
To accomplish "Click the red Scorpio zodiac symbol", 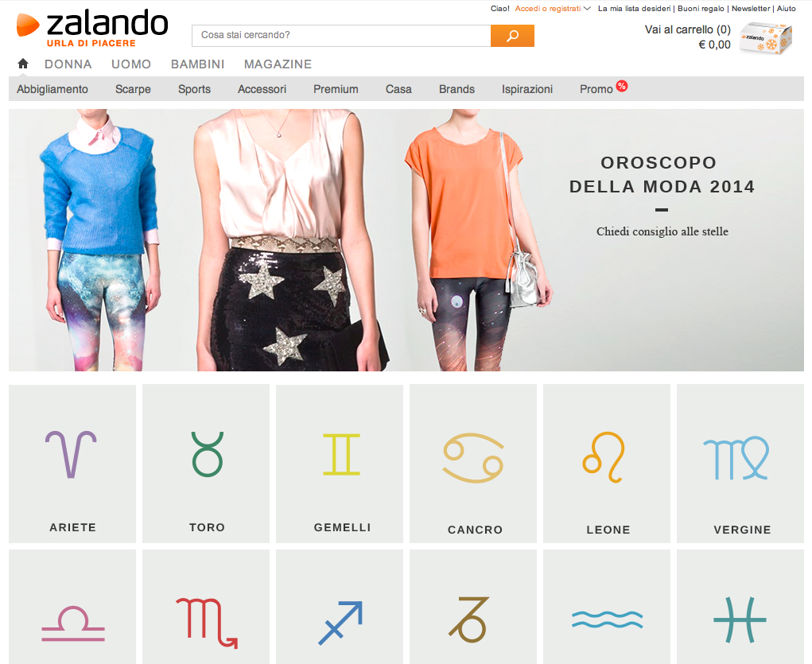I will click(207, 623).
